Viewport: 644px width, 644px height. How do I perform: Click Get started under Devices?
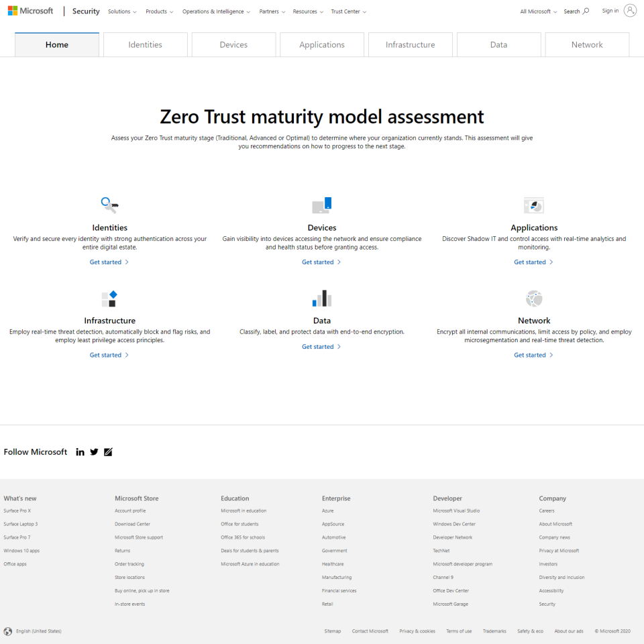tap(321, 262)
